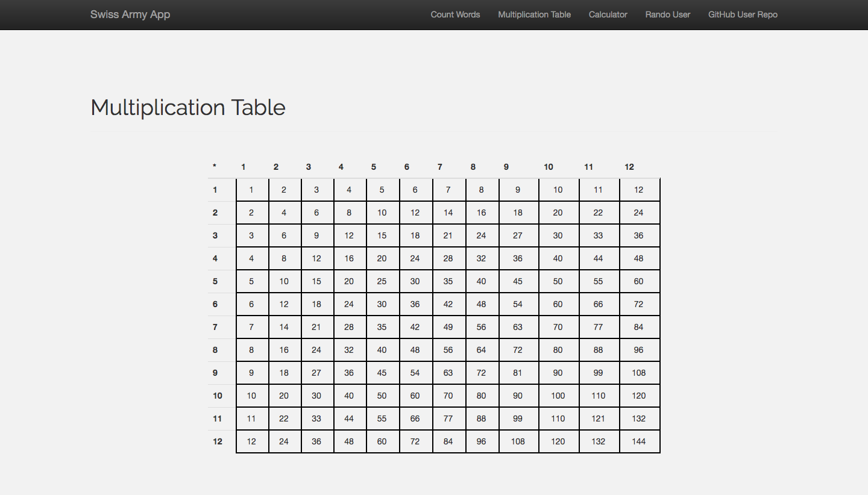Click the cell showing 144
Screen dimensions: 868x495
(639, 441)
